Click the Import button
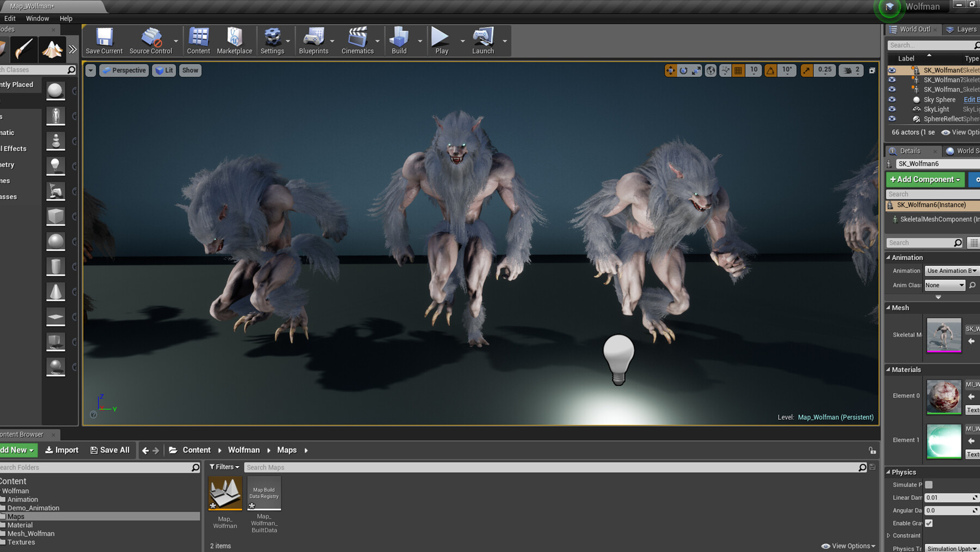Screen dimensions: 980x552 62,450
